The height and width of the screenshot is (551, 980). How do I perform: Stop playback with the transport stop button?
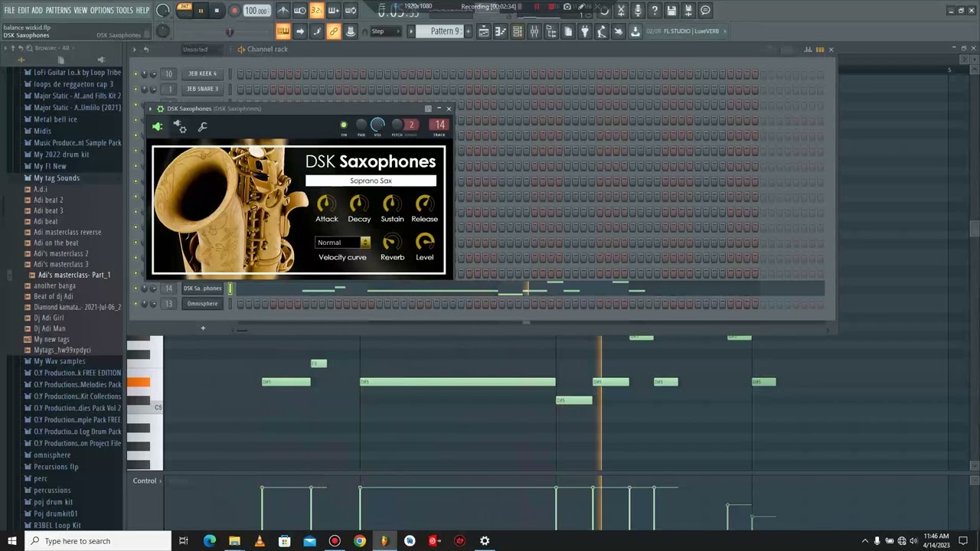(x=217, y=11)
